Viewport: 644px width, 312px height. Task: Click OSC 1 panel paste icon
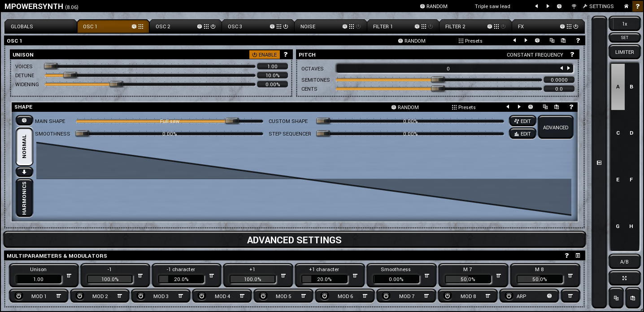(x=563, y=40)
